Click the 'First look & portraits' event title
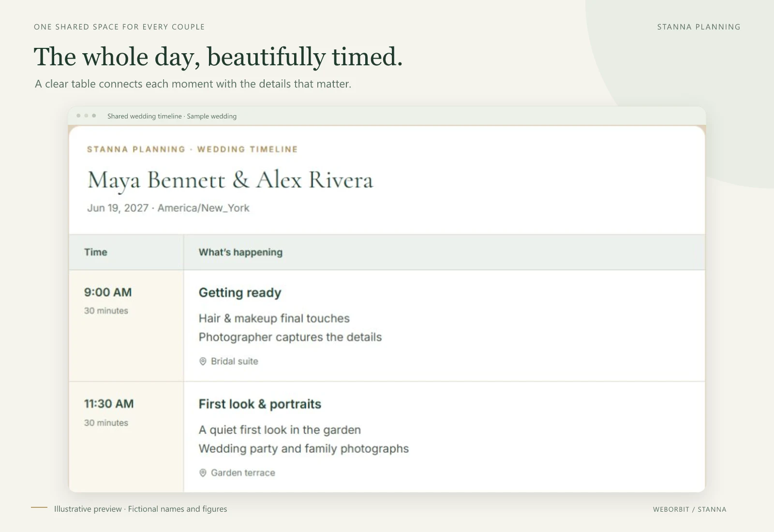 260,404
